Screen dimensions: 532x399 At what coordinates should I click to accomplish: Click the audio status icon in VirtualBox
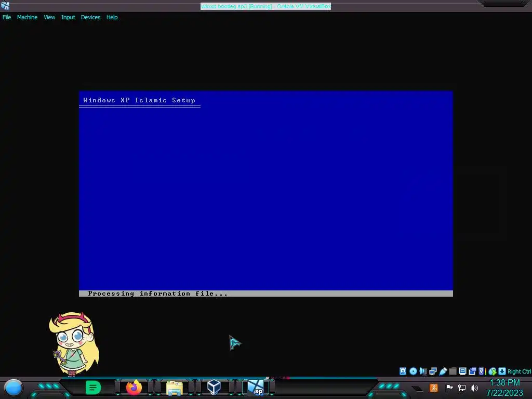tap(423, 371)
